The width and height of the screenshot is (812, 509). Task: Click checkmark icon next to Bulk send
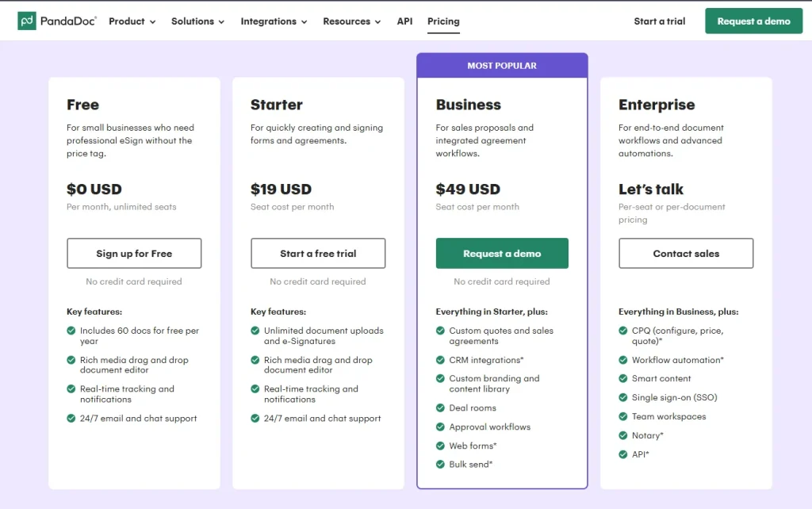[440, 464]
